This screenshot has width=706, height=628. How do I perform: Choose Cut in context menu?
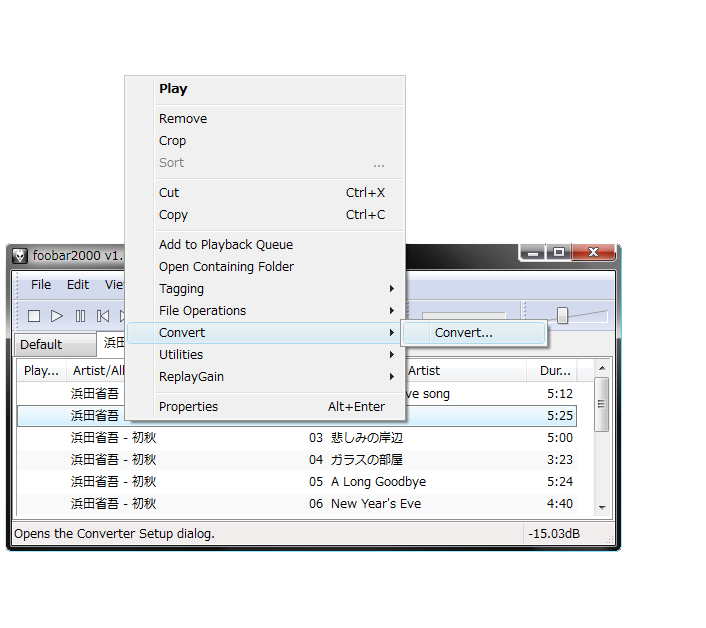265,193
